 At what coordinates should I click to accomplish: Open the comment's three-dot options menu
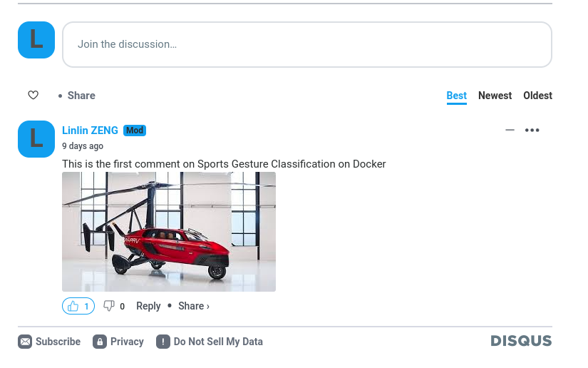coord(532,130)
